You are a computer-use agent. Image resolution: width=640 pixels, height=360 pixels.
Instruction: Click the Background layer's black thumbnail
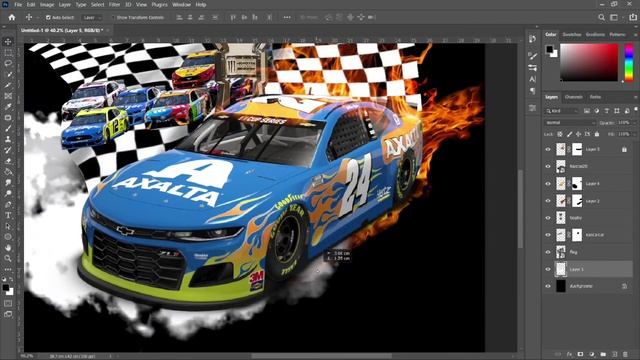[561, 286]
